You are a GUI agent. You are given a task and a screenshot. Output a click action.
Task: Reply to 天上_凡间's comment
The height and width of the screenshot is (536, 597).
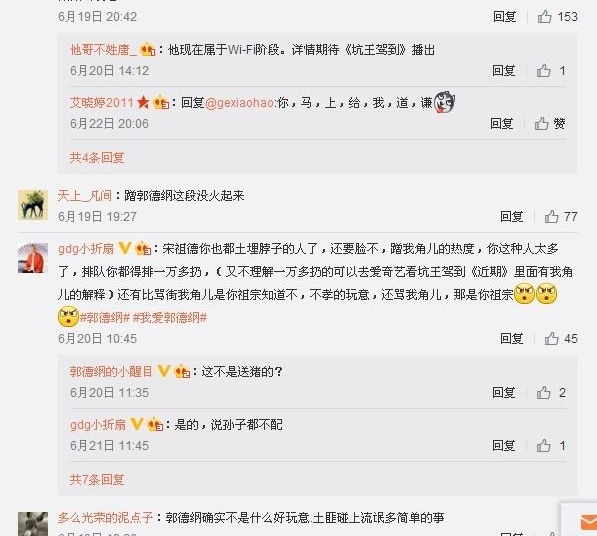click(511, 216)
